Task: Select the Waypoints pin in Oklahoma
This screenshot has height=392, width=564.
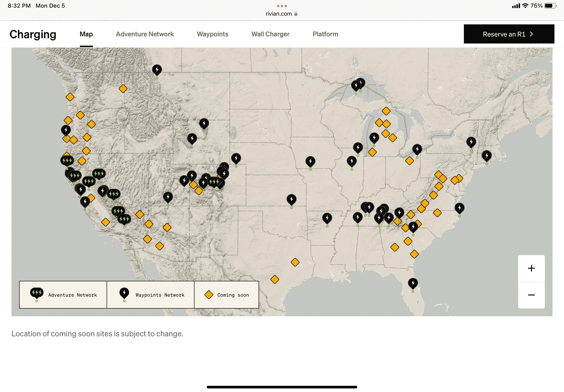Action: tap(292, 200)
